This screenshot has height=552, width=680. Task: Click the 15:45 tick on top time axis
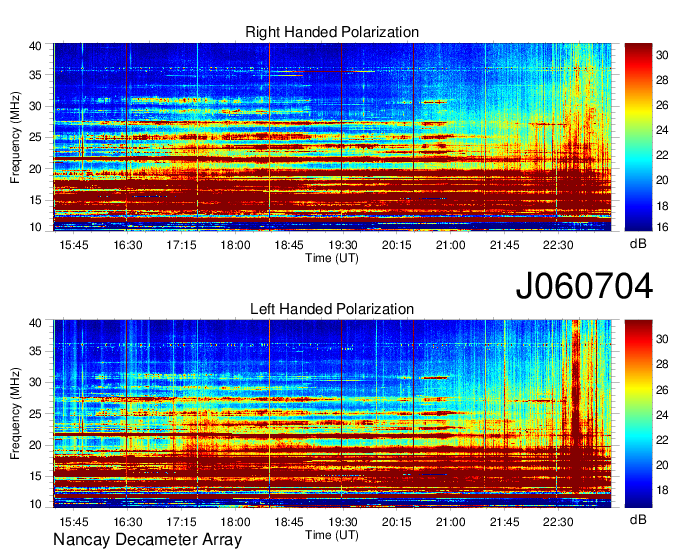point(74,245)
